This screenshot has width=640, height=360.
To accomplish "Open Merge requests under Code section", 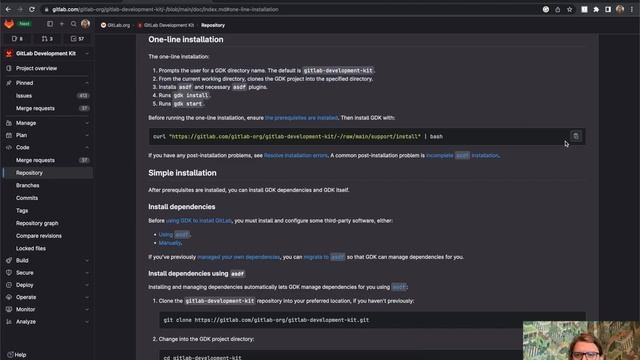I will (x=48, y=160).
